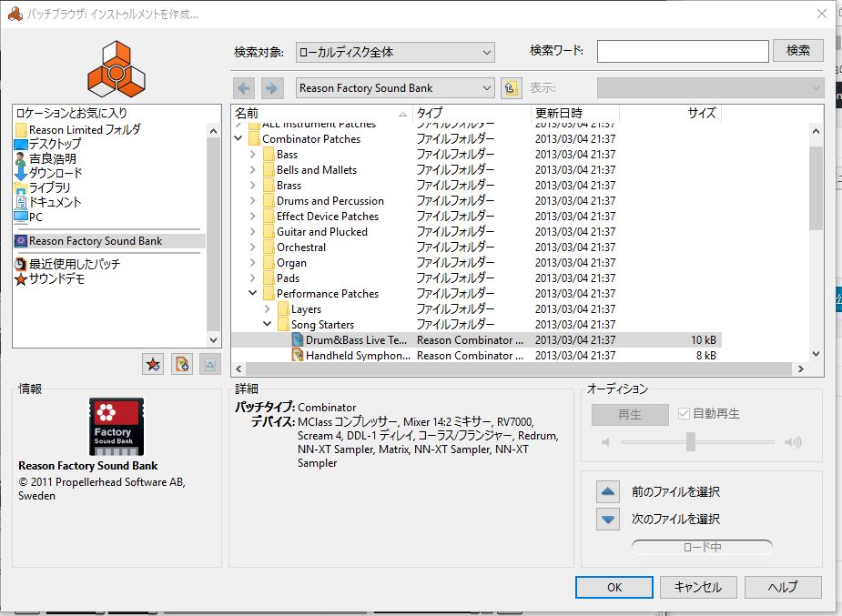Click the locations list scroll down arrow

(213, 340)
